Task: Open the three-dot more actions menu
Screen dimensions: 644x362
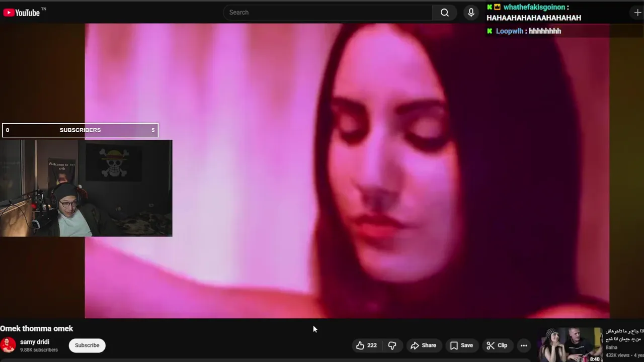Action: coord(524,345)
